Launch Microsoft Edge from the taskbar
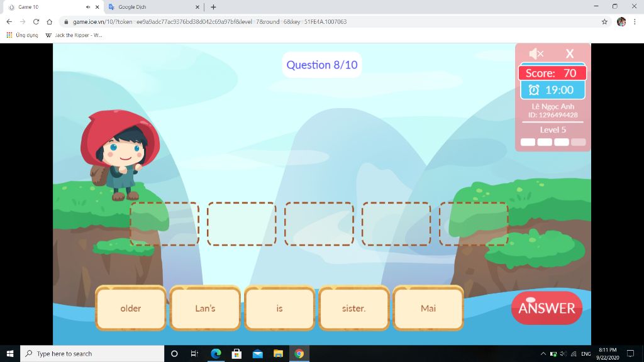 [216, 353]
